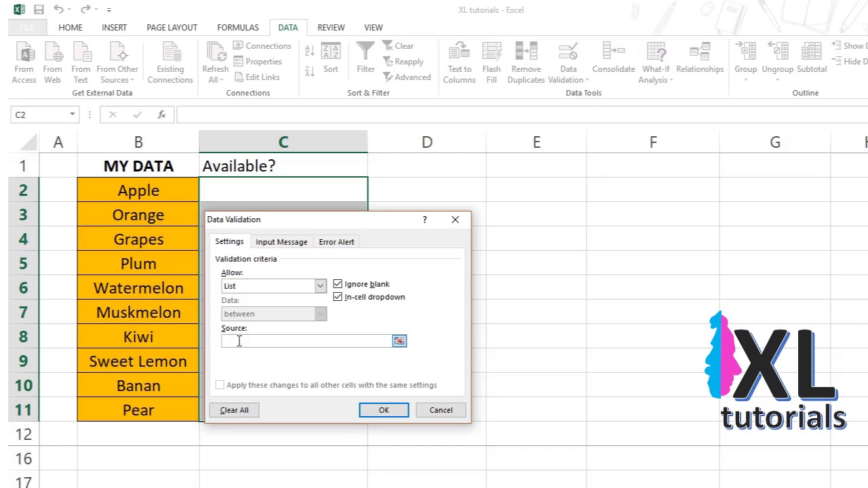Click dialog help question mark
The height and width of the screenshot is (488, 868).
coord(425,220)
